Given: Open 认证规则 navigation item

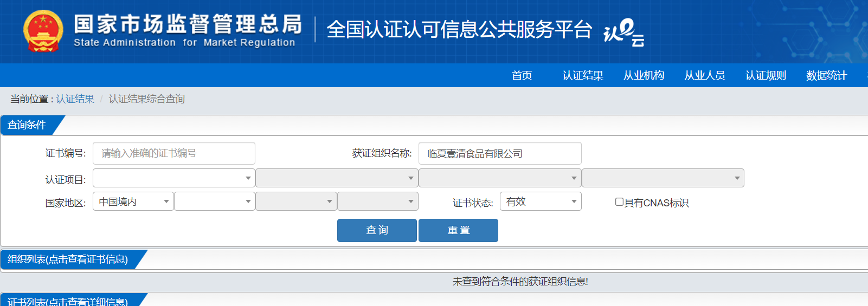Looking at the screenshot, I should click(x=766, y=75).
